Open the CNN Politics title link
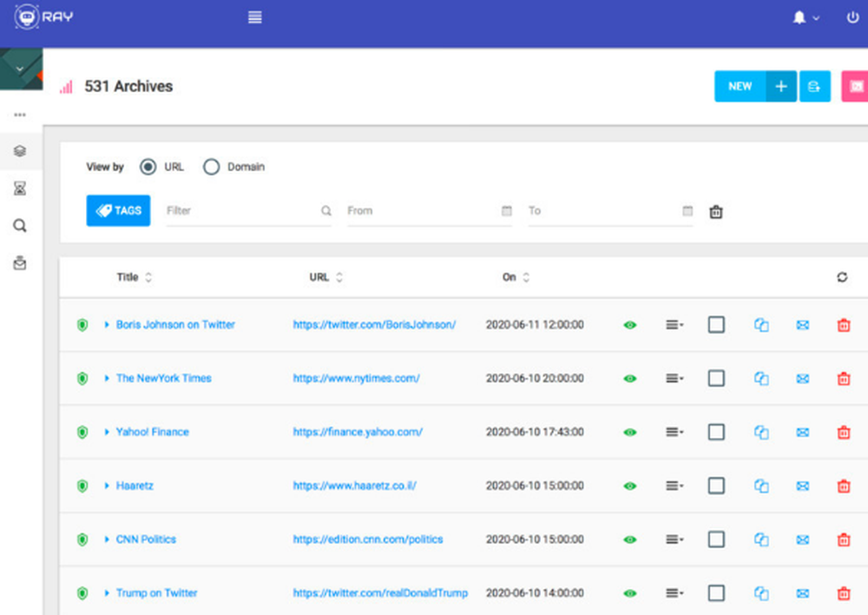The height and width of the screenshot is (615, 868). pyautogui.click(x=146, y=539)
